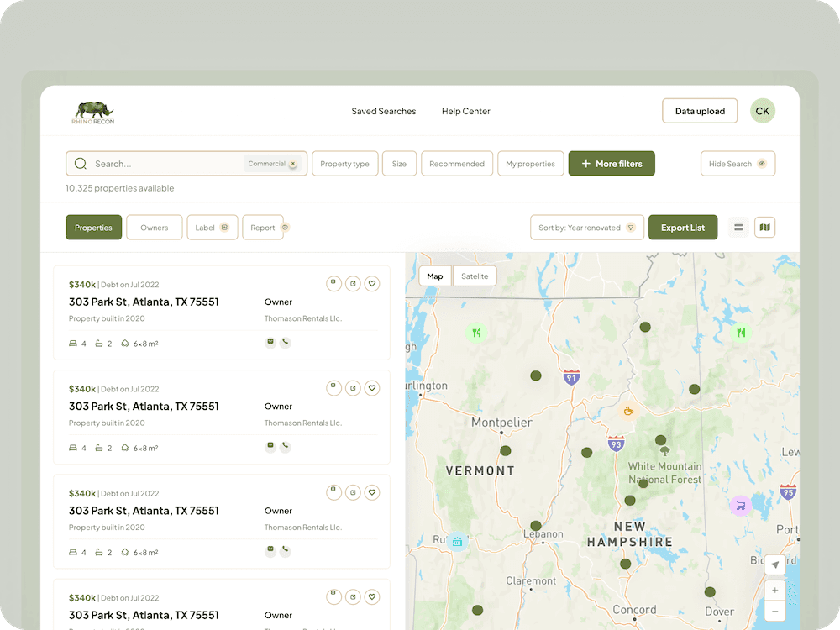
Task: Click restaurant marker near Burlington
Action: (x=476, y=333)
